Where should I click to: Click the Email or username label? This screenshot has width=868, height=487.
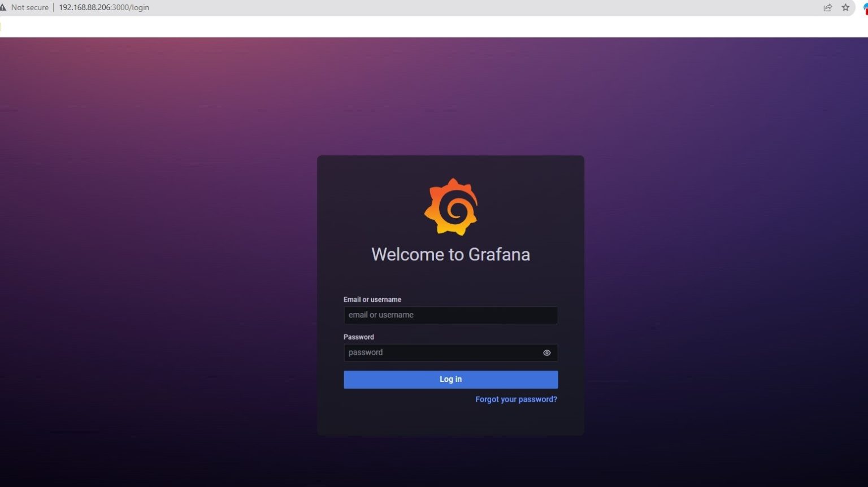click(372, 299)
